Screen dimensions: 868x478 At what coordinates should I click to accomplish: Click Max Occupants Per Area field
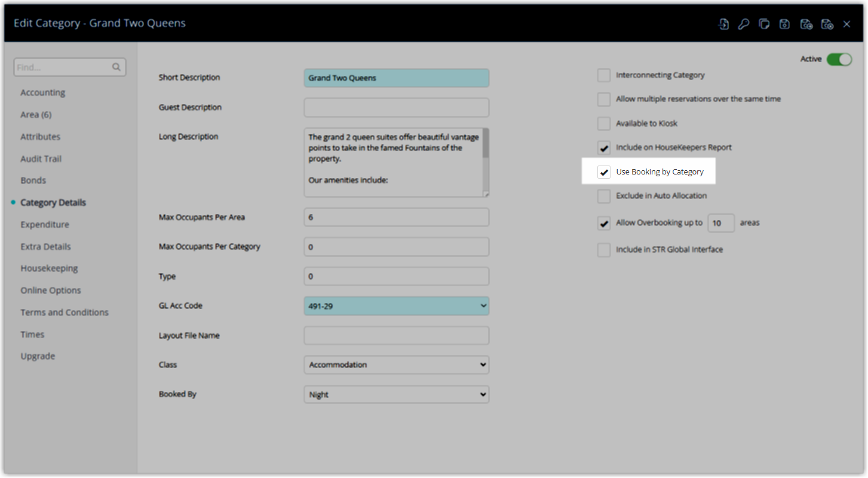click(x=397, y=217)
